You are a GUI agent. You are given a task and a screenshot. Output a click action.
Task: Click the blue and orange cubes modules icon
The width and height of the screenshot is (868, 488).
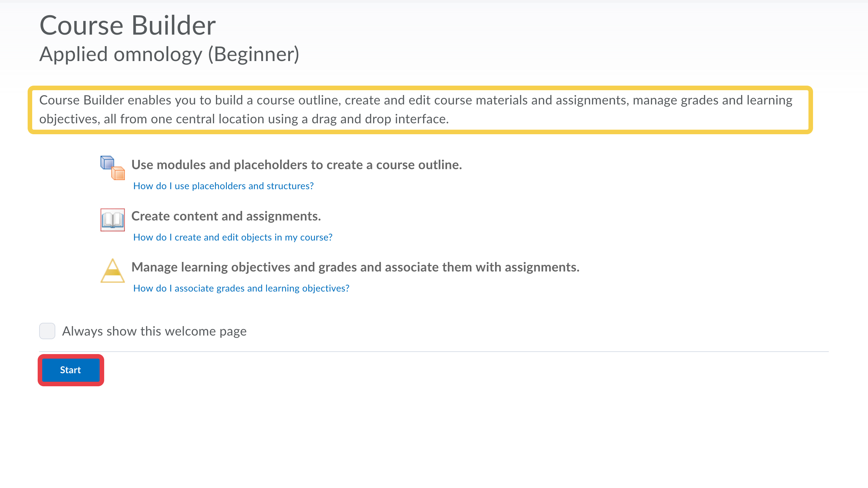(x=113, y=168)
